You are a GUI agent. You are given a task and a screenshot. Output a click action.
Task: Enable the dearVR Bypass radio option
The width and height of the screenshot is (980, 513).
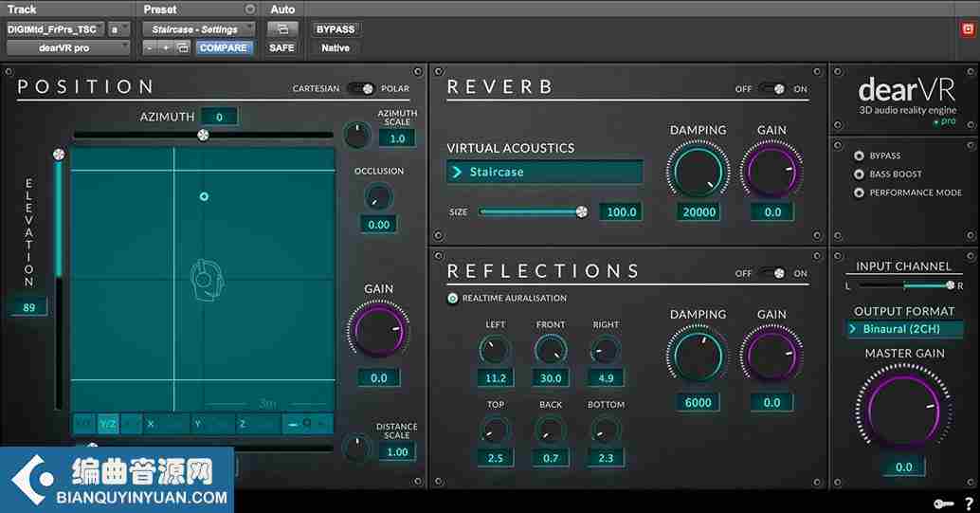point(859,156)
